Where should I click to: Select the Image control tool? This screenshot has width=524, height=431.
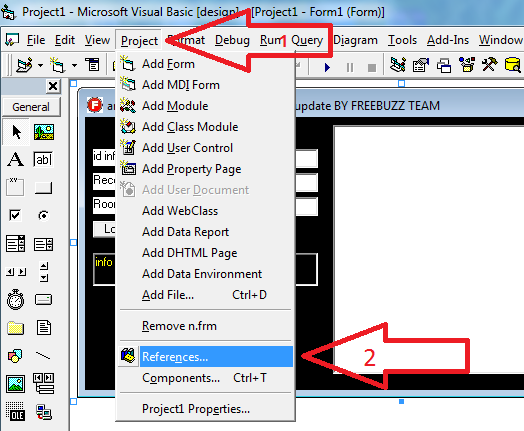(x=16, y=384)
